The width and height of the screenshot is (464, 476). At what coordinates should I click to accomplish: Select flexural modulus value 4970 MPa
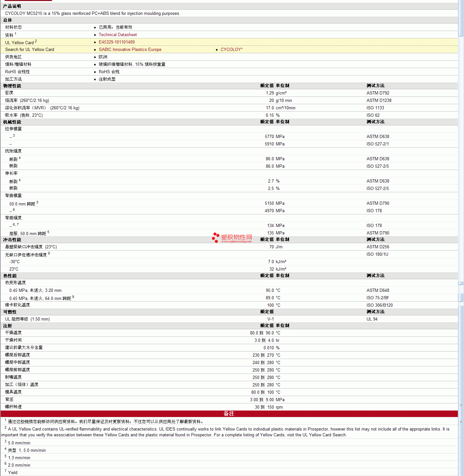(x=275, y=211)
